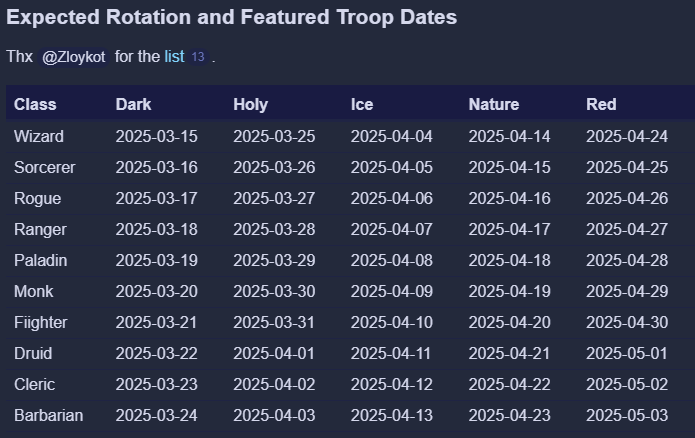The width and height of the screenshot is (695, 438).
Task: Select the Cleric Nature date 2025-04-22
Action: [x=510, y=384]
